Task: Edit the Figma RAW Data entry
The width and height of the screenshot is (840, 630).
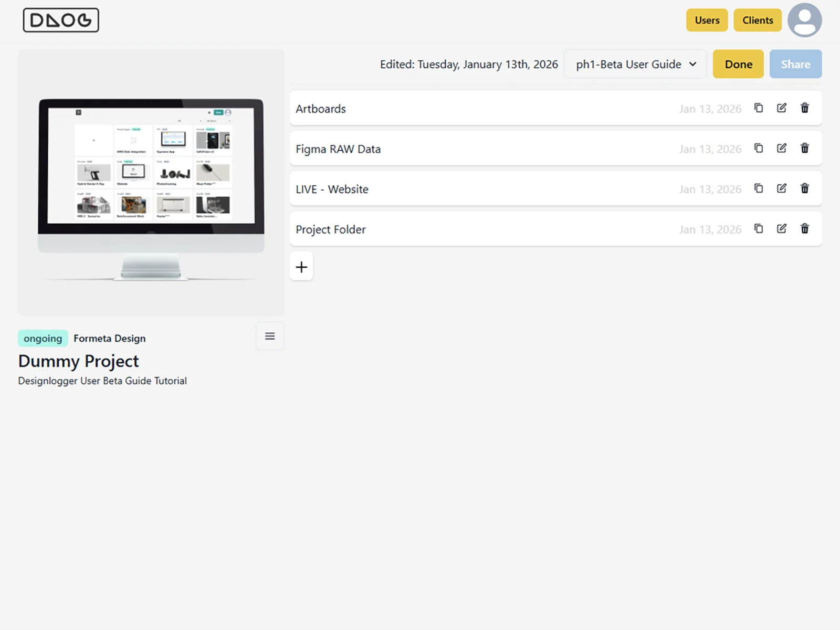Action: tap(782, 149)
